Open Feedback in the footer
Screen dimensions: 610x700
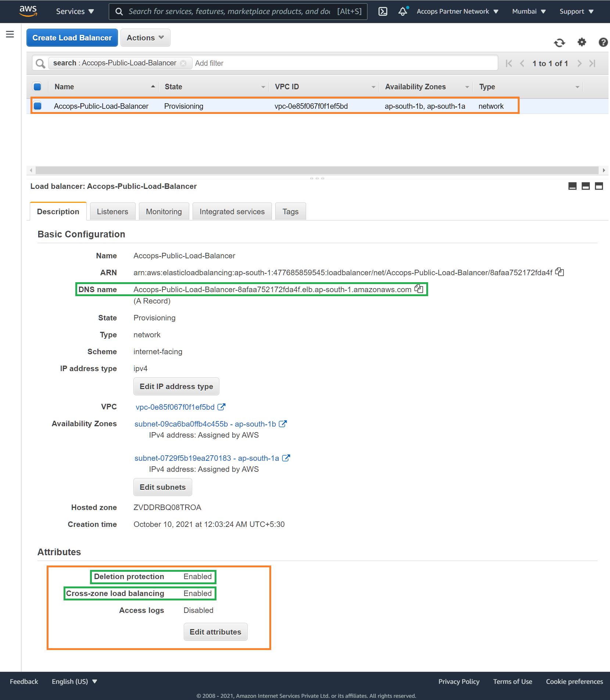tap(24, 682)
